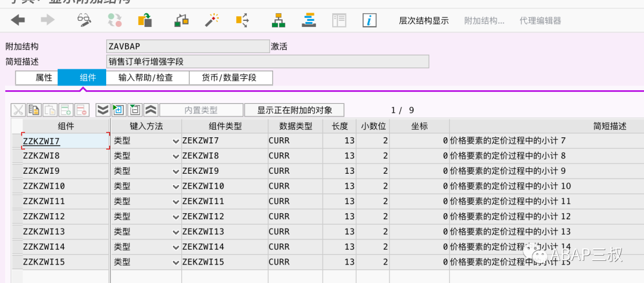
Task: Click the 显示正在附加的对象 button
Action: pyautogui.click(x=295, y=110)
